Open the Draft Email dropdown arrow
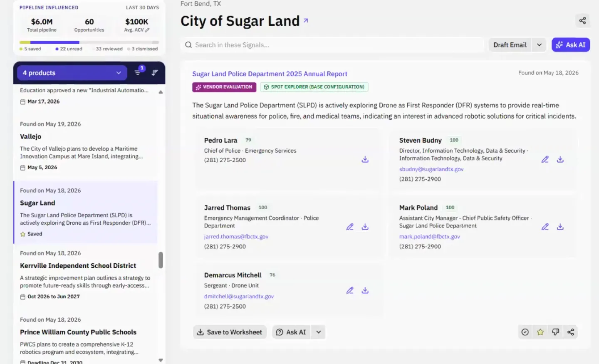Screen dimensions: 599x364 coord(539,45)
